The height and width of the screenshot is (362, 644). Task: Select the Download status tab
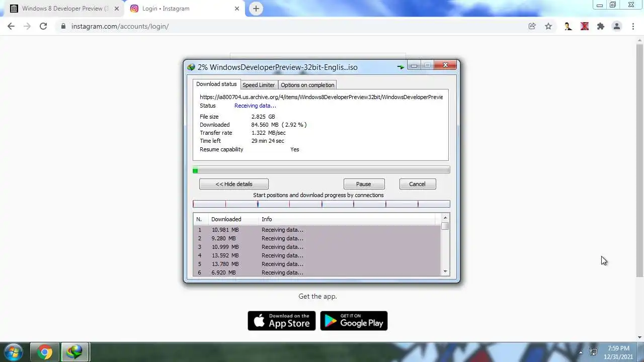point(216,84)
